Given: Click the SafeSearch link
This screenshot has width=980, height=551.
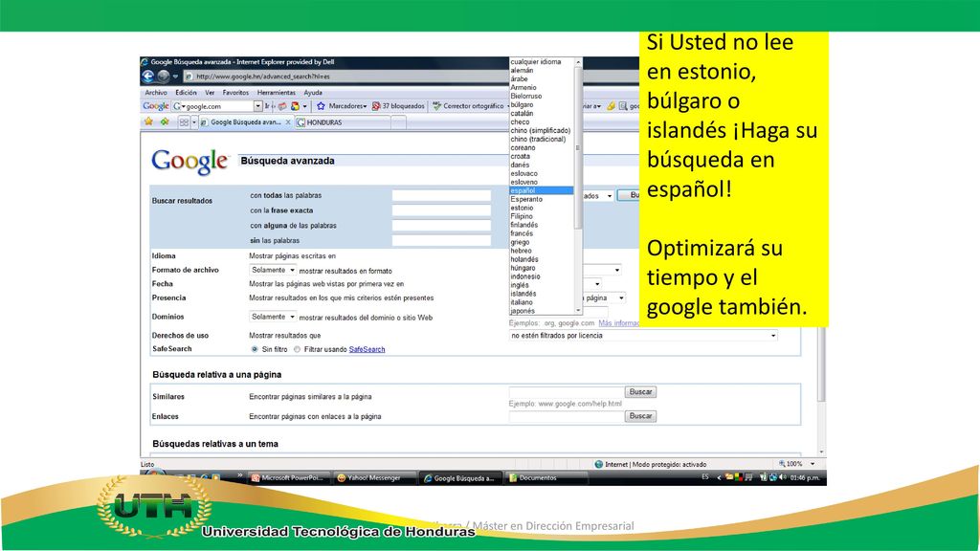Looking at the screenshot, I should [x=367, y=349].
